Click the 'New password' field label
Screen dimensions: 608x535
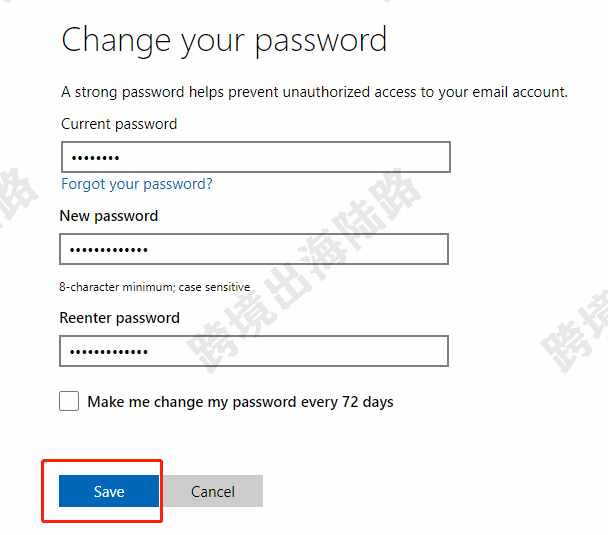tap(109, 216)
